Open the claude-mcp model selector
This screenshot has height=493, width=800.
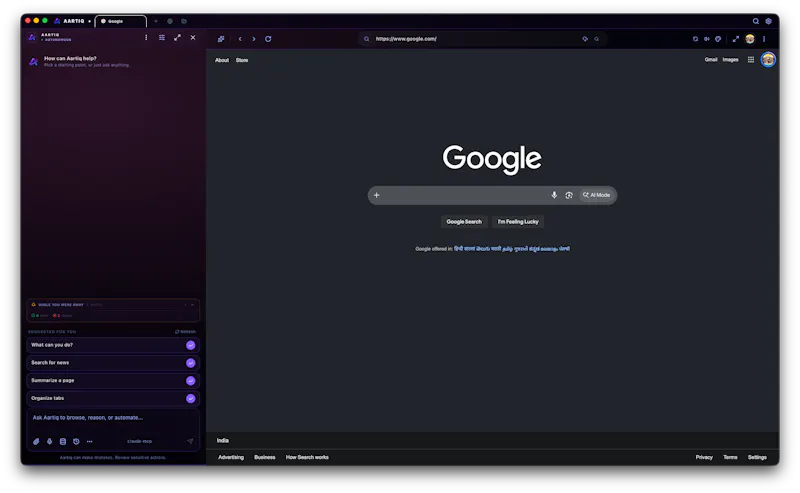[139, 441]
